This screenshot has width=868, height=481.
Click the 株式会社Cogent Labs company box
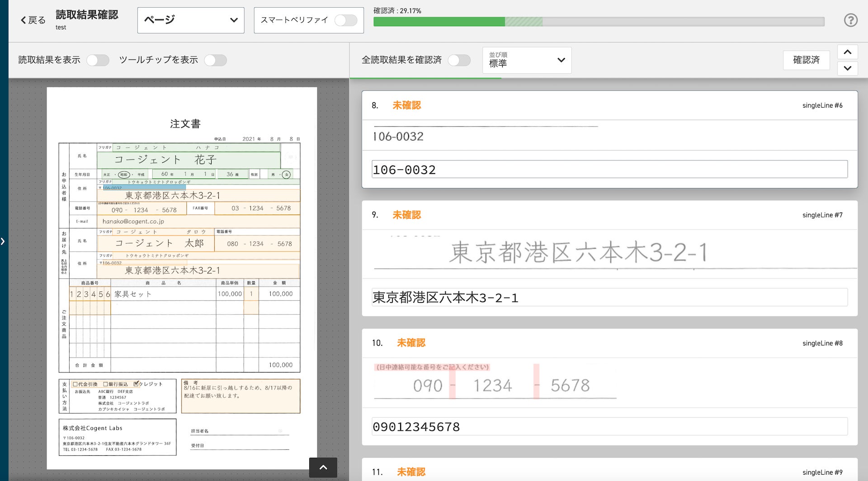(x=118, y=437)
